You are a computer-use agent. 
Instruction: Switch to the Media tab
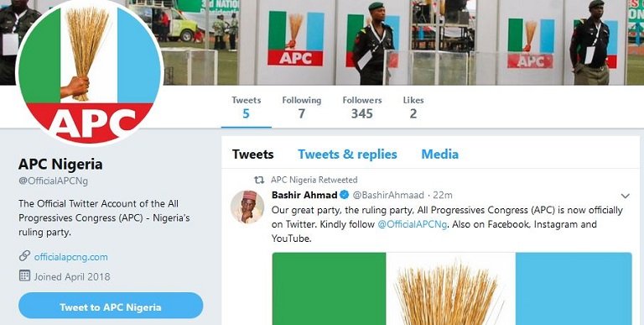[440, 155]
